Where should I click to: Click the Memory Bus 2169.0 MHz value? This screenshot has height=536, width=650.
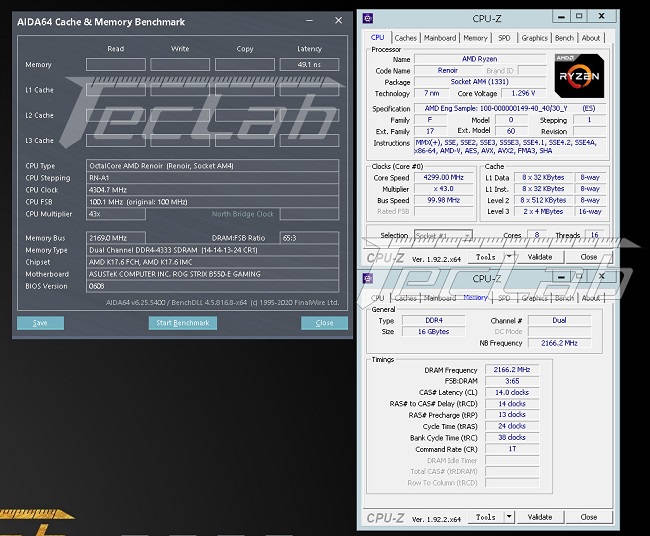pyautogui.click(x=116, y=238)
